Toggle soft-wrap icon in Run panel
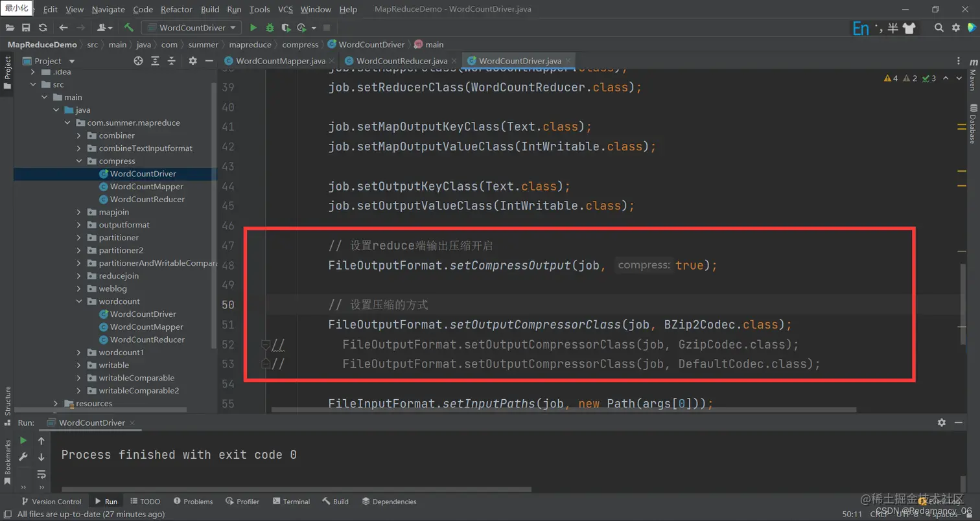The height and width of the screenshot is (521, 980). coord(41,474)
